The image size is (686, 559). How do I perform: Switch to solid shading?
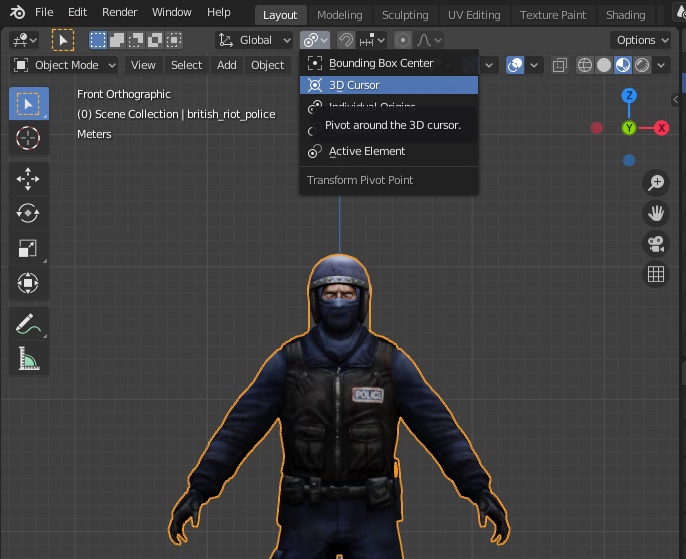[604, 65]
